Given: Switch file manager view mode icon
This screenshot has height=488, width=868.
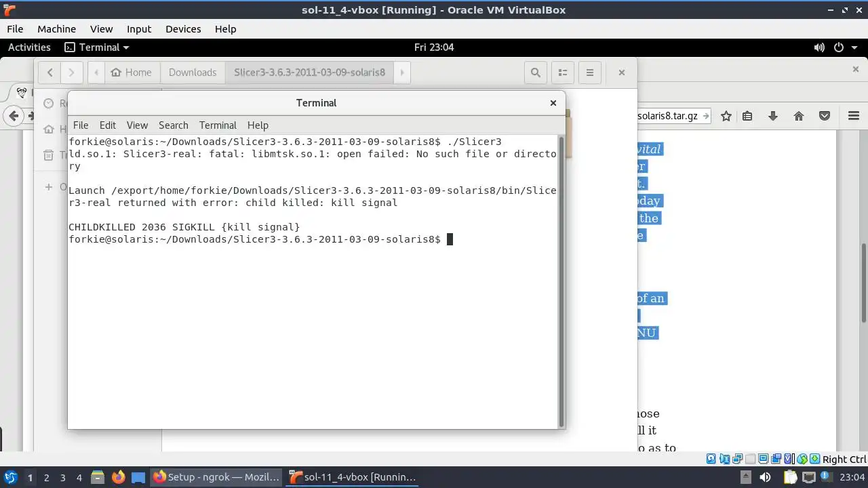Looking at the screenshot, I should click(562, 73).
